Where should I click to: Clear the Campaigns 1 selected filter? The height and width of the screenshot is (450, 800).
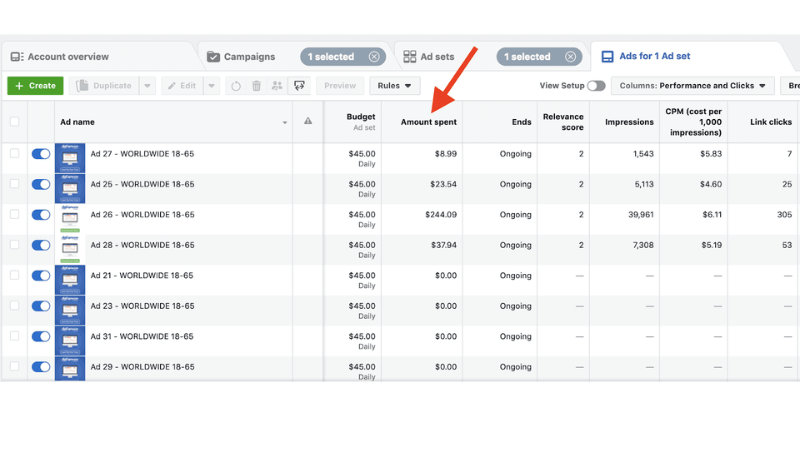(x=374, y=57)
